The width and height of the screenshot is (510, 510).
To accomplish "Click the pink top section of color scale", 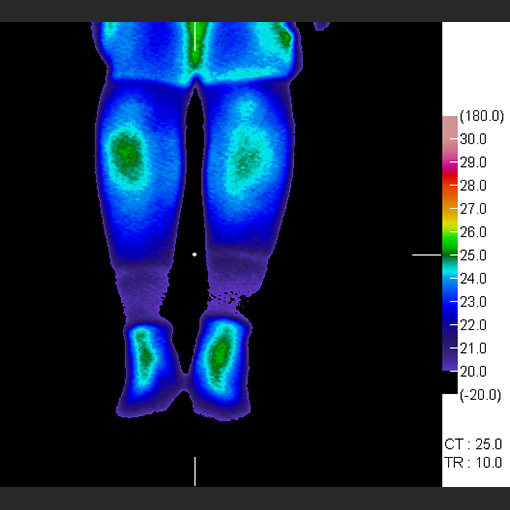I will click(450, 133).
